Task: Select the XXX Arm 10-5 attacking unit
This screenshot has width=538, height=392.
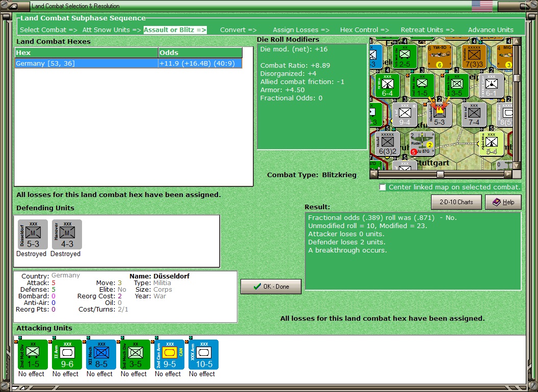Action: (x=203, y=355)
